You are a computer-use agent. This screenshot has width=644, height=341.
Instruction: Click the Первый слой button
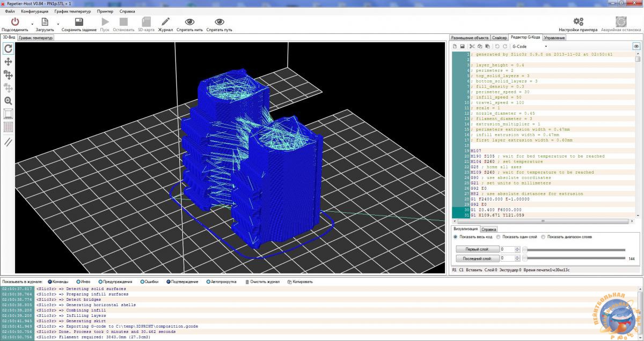pyautogui.click(x=477, y=249)
